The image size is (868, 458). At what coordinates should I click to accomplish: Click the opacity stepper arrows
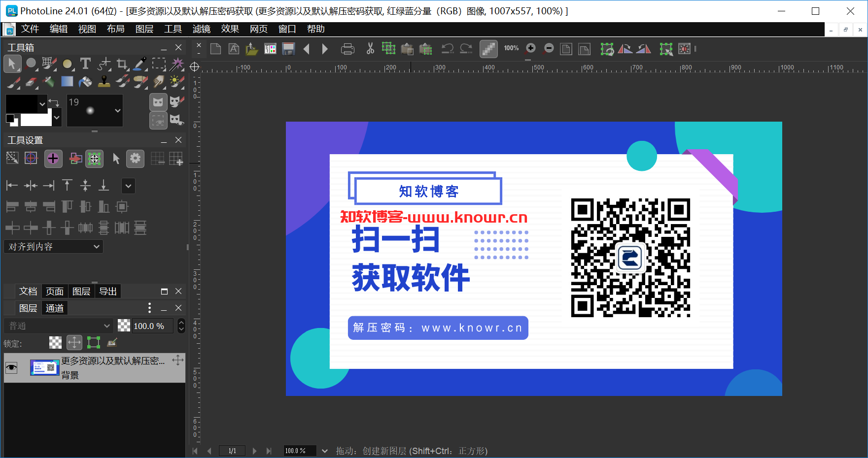181,326
